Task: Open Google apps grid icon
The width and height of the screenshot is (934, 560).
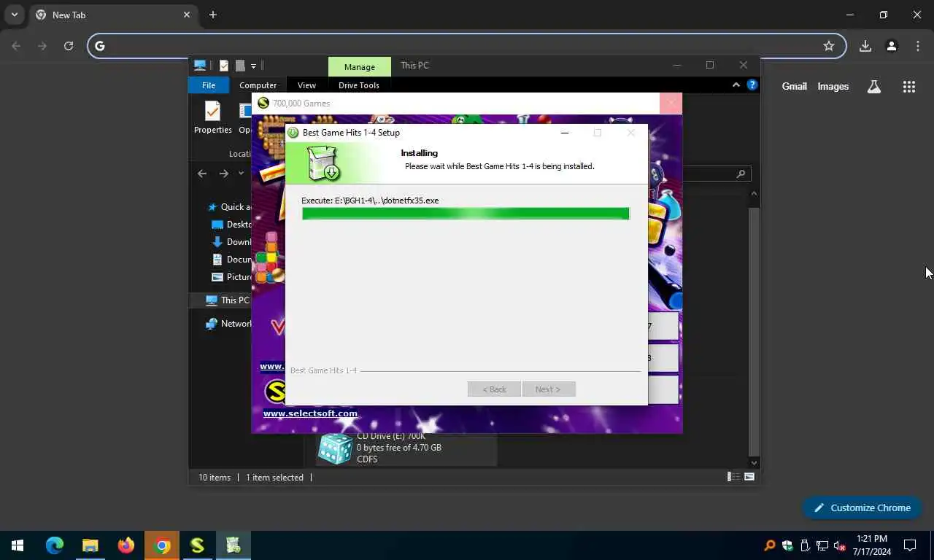Action: pos(909,87)
